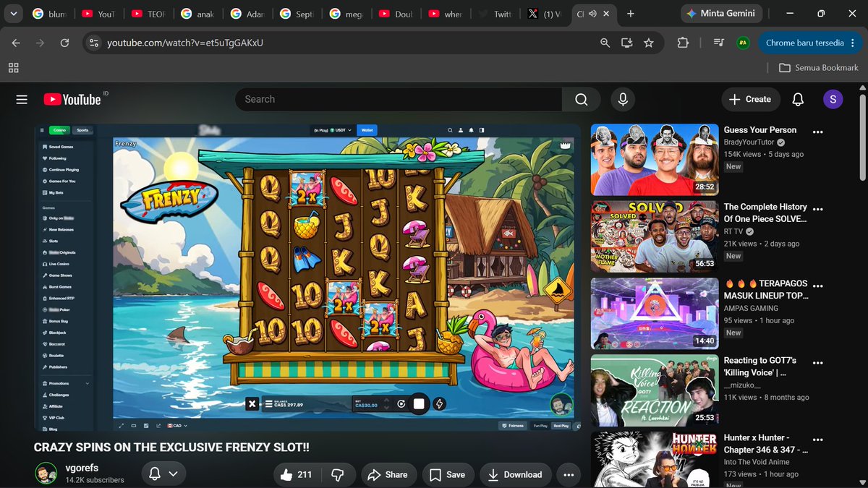Screen dimensions: 868x488
Task: Open options for TERAPAGOS video
Action: point(818,286)
